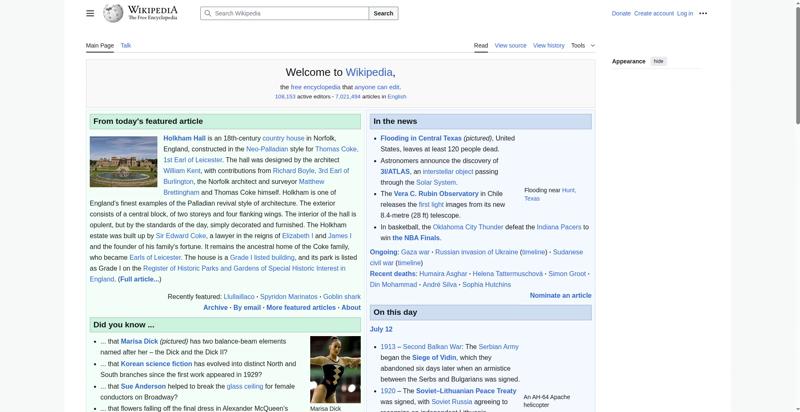Open the Spyridon Marinatos link
Viewport: 800px width, 412px height.
[x=289, y=297]
